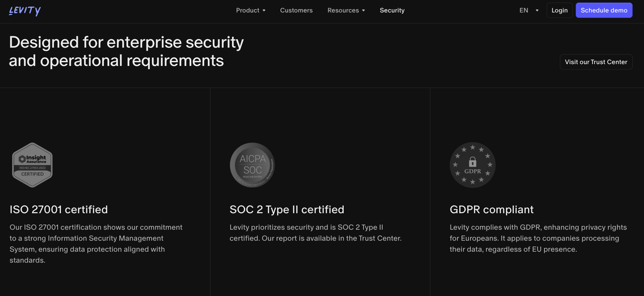This screenshot has width=644, height=296.
Task: Click the GDPR compliant heading
Action: (492, 209)
